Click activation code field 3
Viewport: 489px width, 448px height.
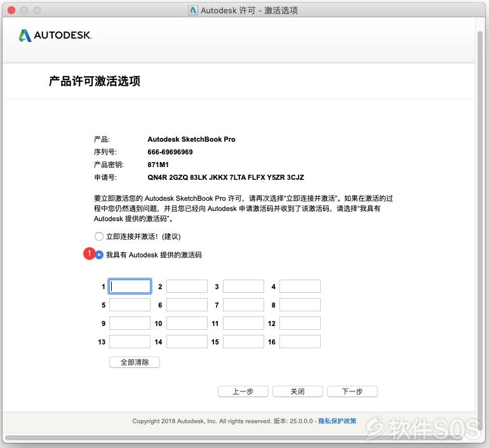point(244,286)
